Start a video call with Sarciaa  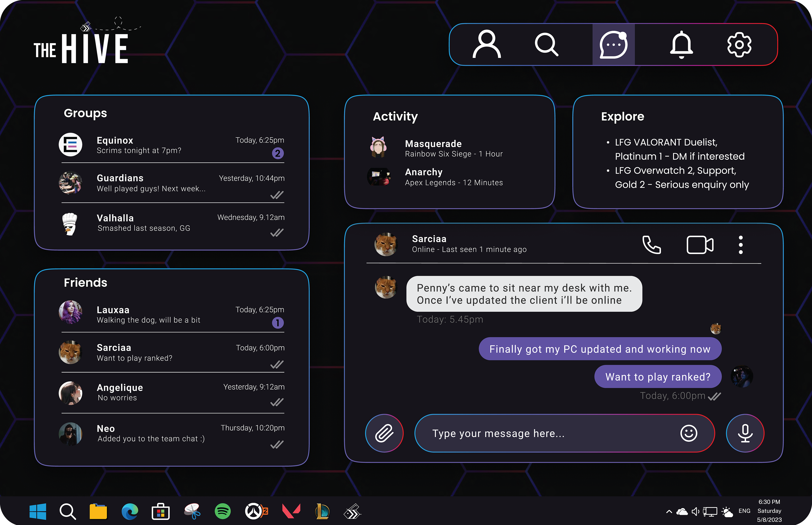point(700,245)
